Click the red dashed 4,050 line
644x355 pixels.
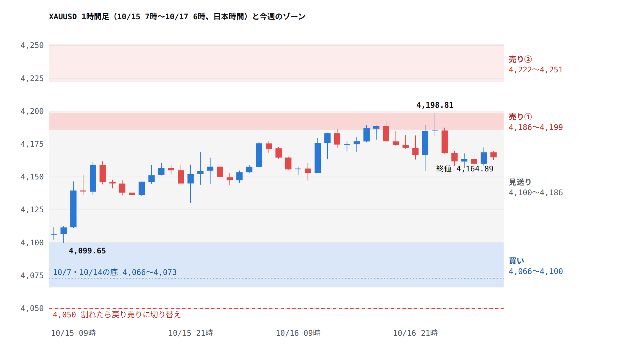pos(276,308)
